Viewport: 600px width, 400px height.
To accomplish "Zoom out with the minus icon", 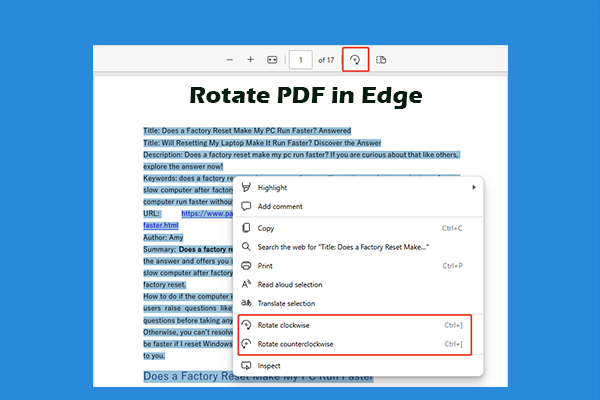I will click(x=230, y=60).
